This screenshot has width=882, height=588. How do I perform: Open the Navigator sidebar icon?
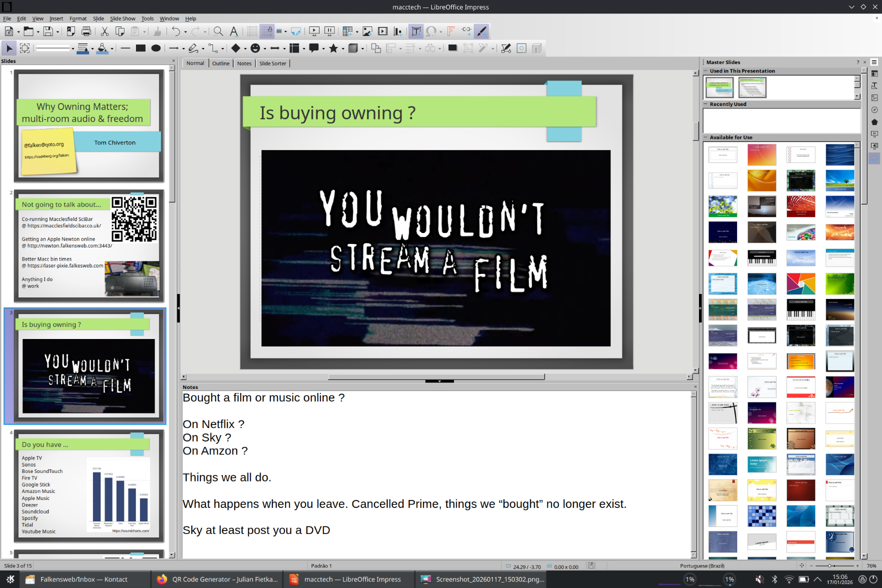click(874, 110)
